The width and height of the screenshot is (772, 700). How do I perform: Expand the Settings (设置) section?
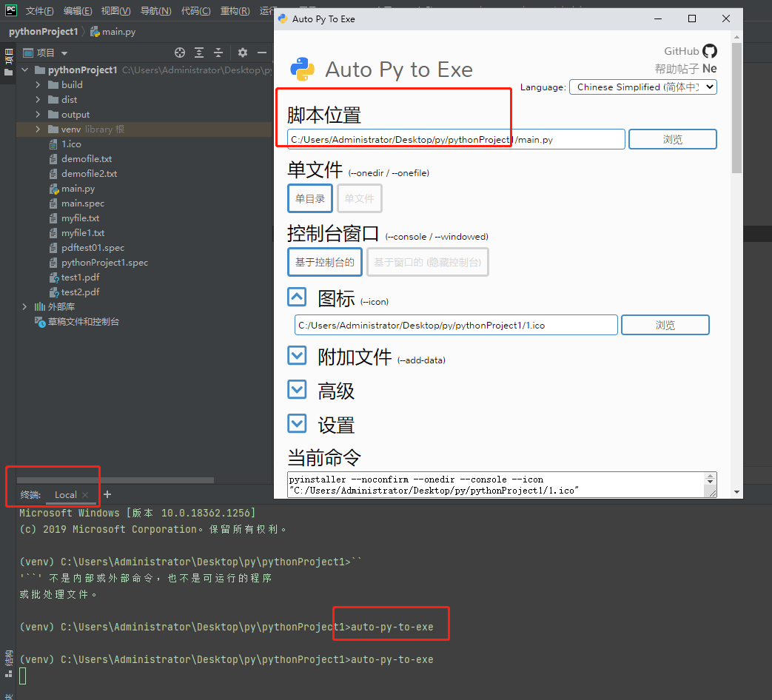[297, 423]
